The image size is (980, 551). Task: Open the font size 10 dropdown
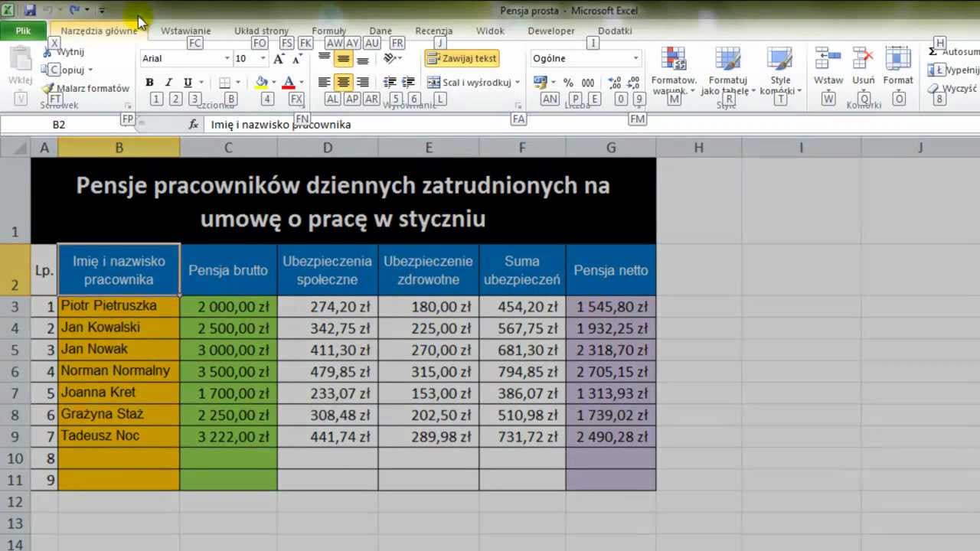point(263,58)
